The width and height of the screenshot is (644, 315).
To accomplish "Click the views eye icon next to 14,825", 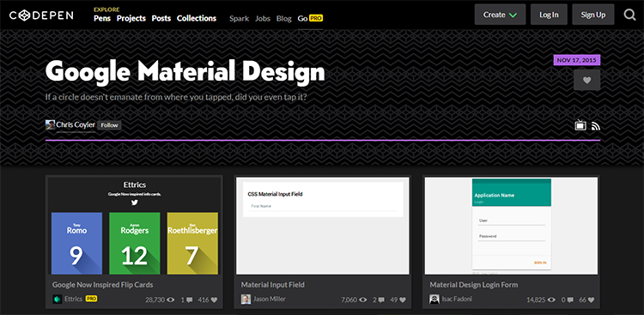I will (551, 300).
